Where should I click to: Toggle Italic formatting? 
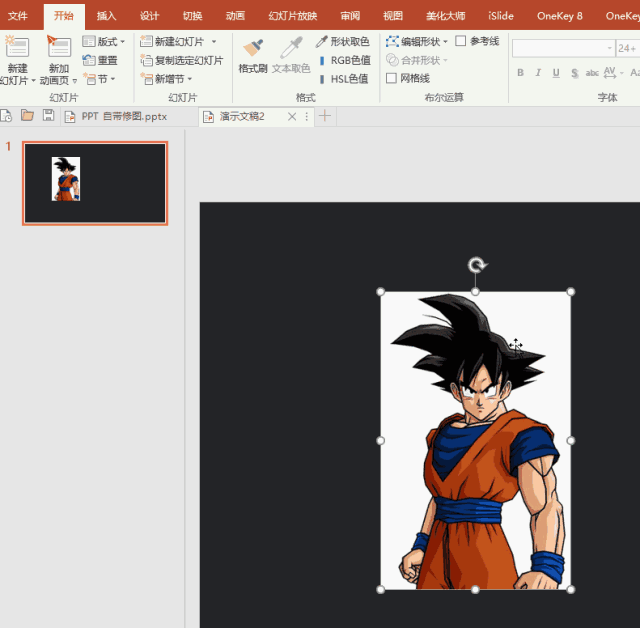click(538, 73)
